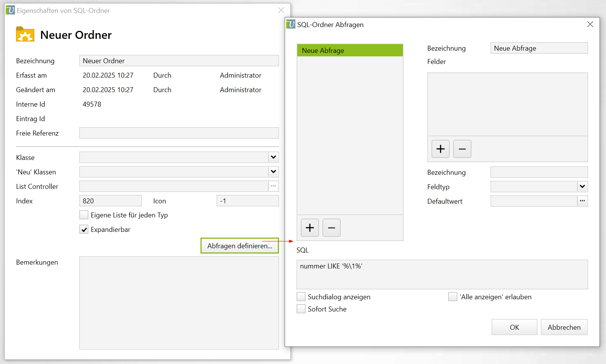Remove a field in Felder panel
This screenshot has width=606, height=364.
click(462, 149)
